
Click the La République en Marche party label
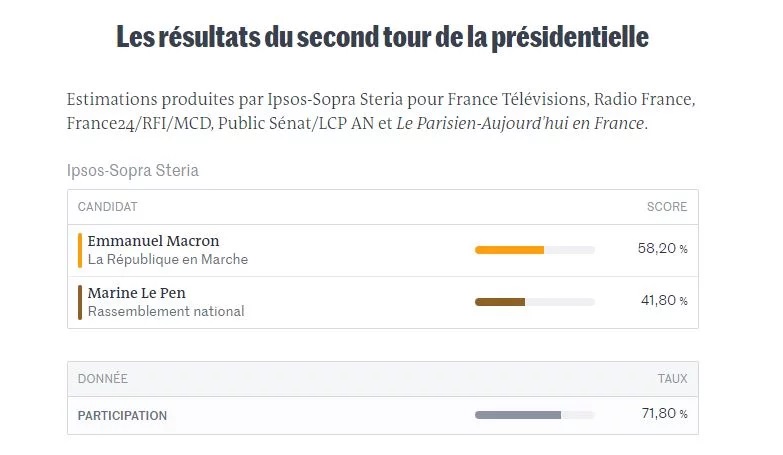[167, 260]
